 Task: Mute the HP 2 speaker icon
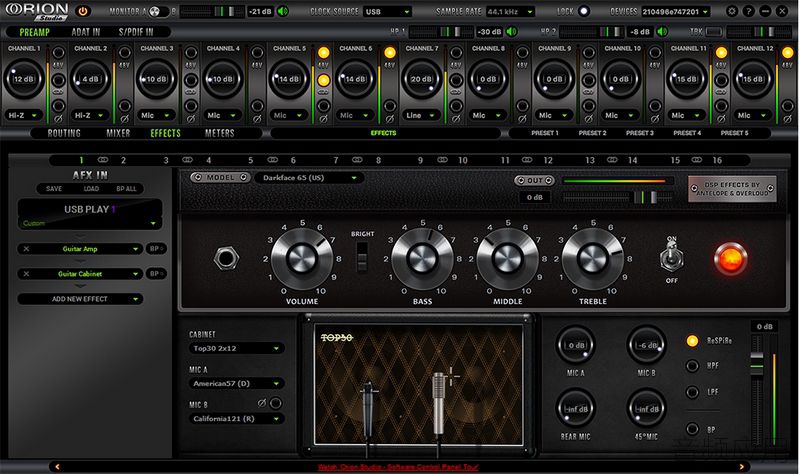pyautogui.click(x=662, y=32)
